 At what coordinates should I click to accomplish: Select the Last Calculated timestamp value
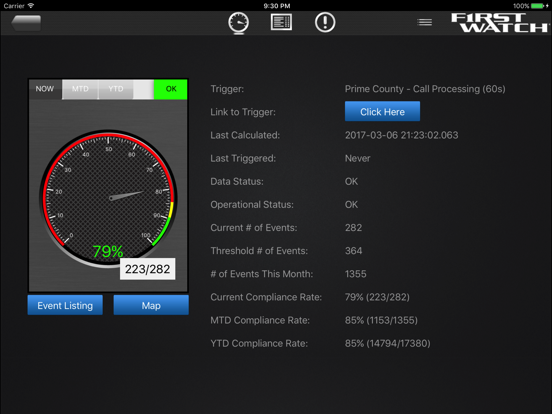point(401,135)
